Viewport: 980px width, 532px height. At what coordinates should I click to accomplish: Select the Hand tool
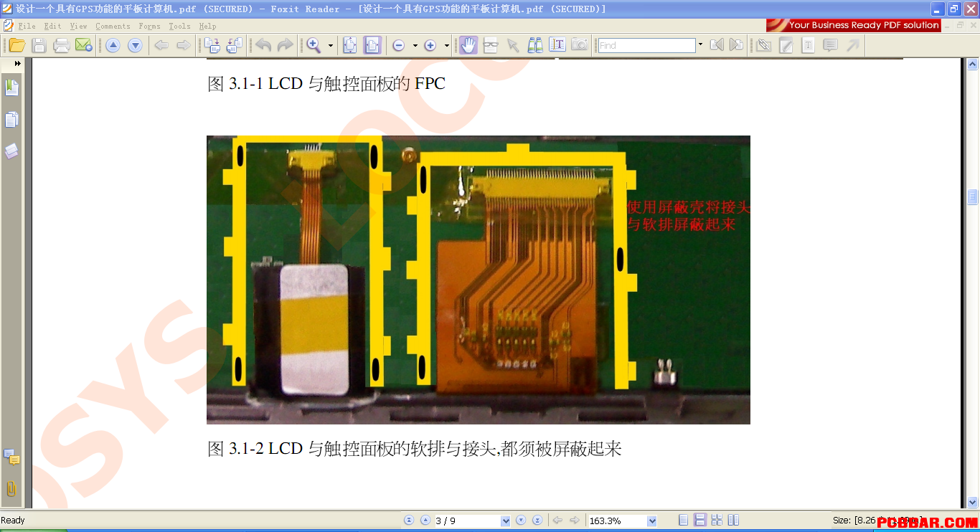(468, 45)
